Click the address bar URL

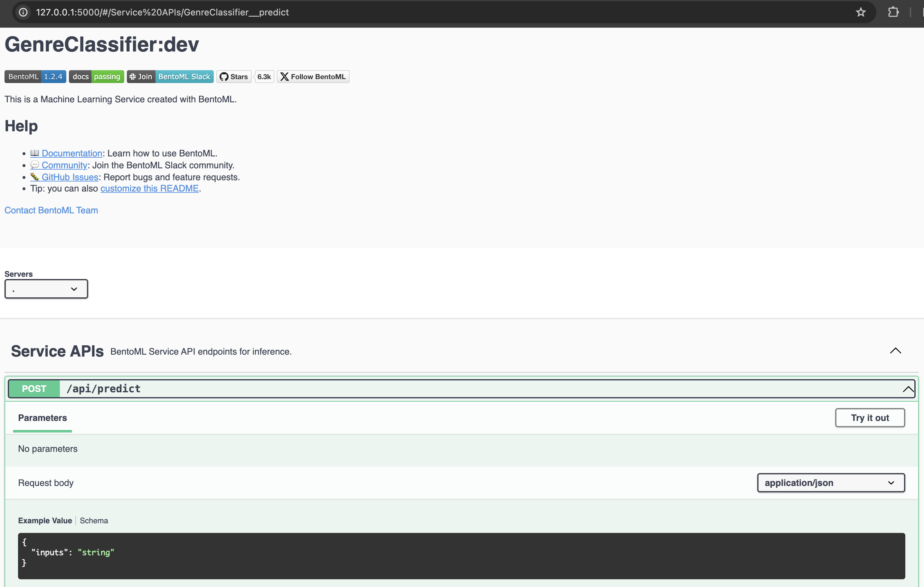pyautogui.click(x=162, y=12)
